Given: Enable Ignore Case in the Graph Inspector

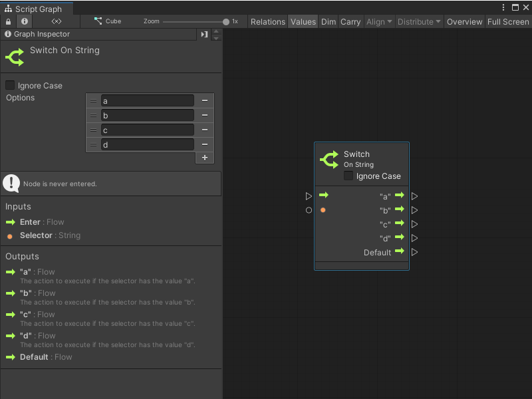Looking at the screenshot, I should click(9, 85).
